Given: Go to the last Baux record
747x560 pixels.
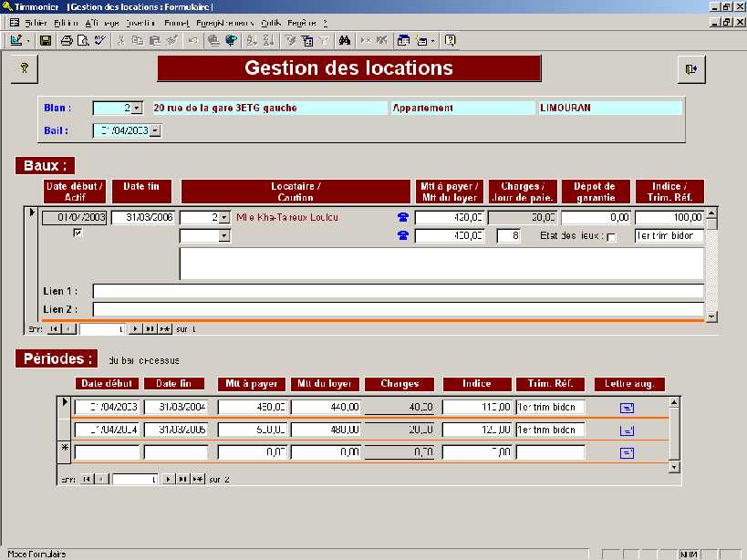Looking at the screenshot, I should (x=150, y=328).
